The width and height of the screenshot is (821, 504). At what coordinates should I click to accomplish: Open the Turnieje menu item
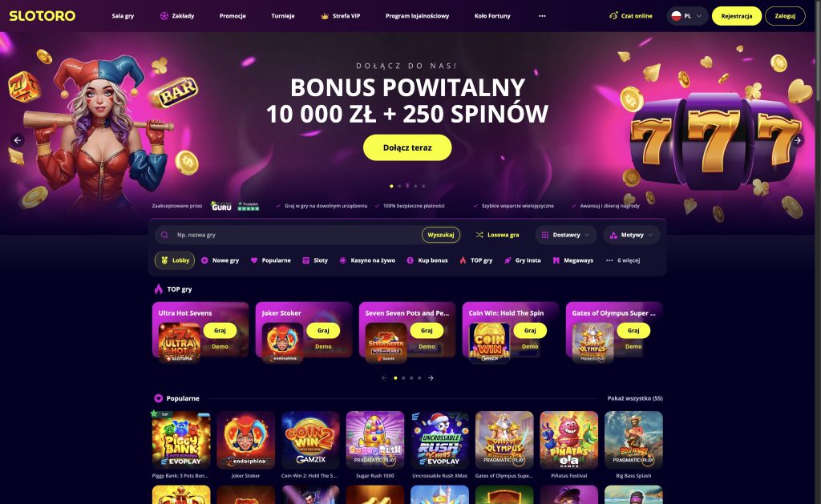click(283, 16)
